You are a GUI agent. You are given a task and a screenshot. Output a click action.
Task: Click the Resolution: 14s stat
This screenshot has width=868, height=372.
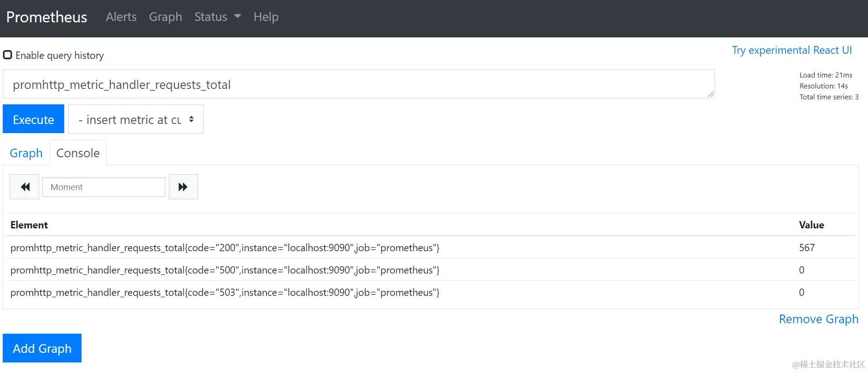pyautogui.click(x=823, y=86)
